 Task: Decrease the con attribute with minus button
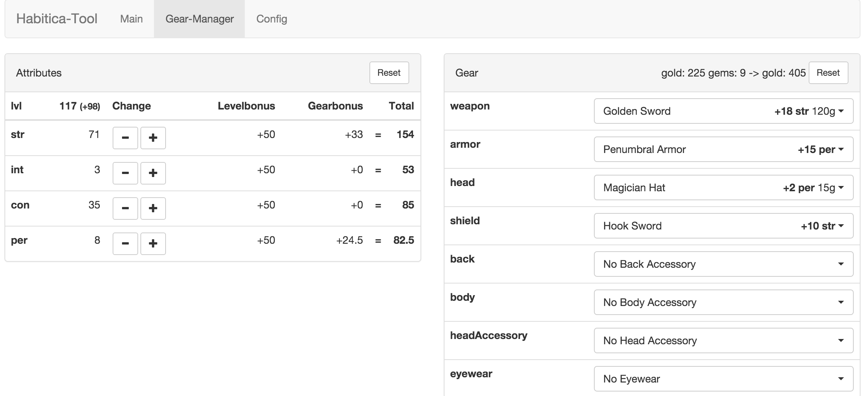pyautogui.click(x=125, y=208)
